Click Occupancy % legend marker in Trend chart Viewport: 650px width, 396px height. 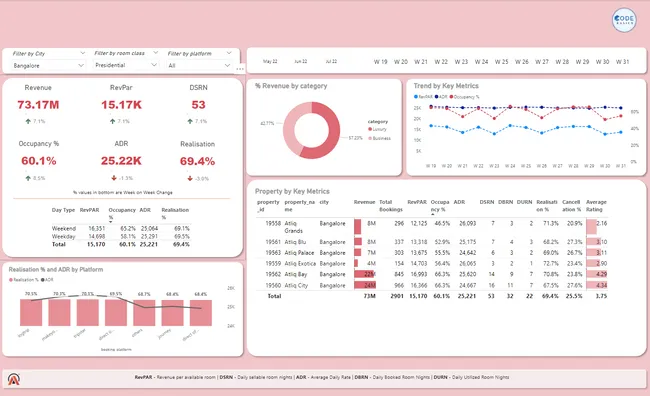(x=451, y=97)
